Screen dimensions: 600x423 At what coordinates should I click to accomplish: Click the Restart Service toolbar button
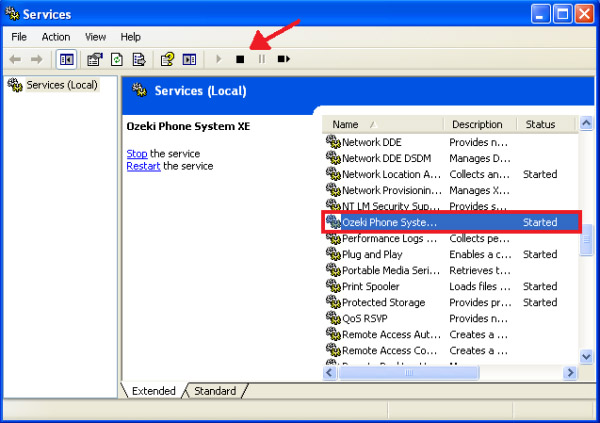(x=284, y=59)
